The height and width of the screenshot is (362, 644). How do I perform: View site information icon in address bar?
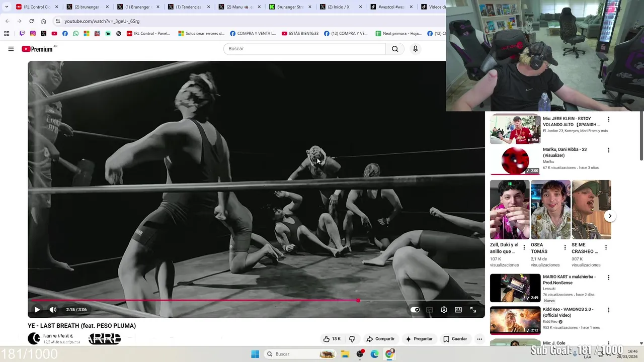coord(58,21)
